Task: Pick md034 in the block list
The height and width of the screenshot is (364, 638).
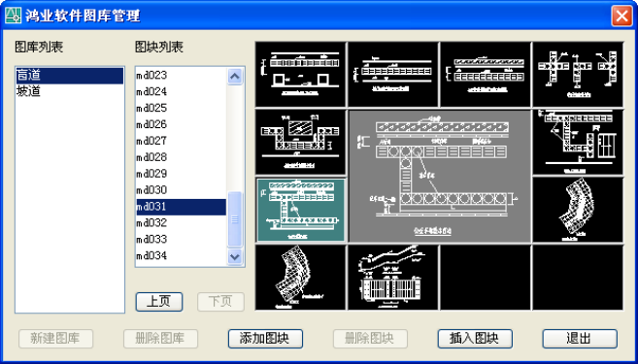Action: point(181,256)
